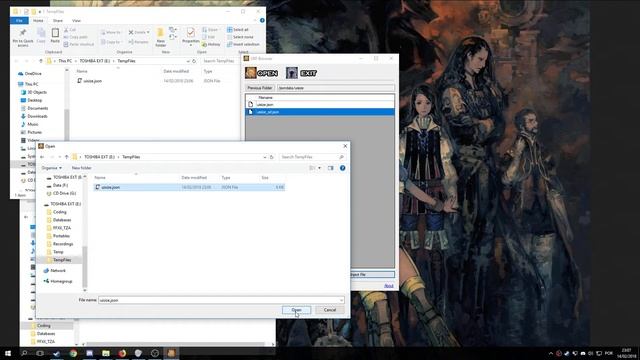Click Cancel in the Open dialog

tap(330, 310)
